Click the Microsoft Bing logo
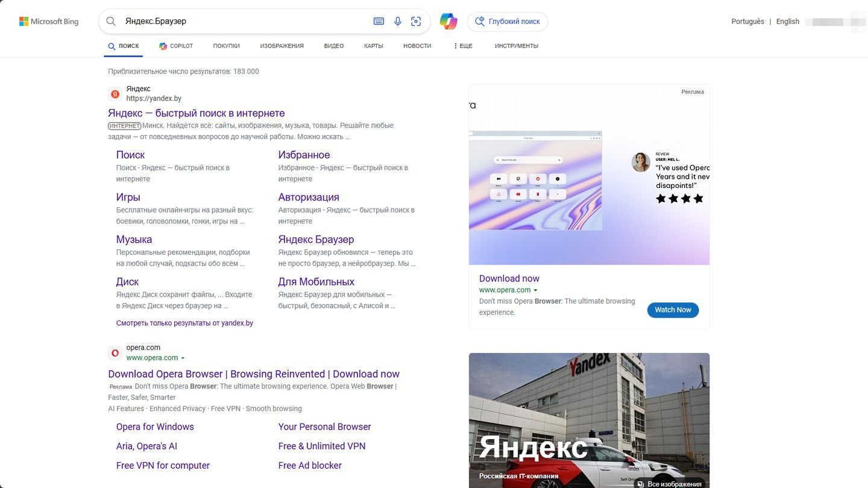 49,21
